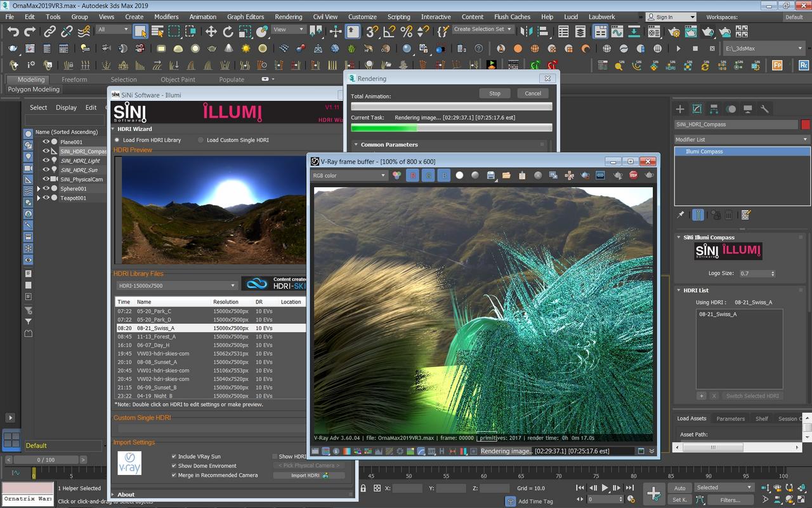
Task: Click the Go to End playback button
Action: coord(629,488)
